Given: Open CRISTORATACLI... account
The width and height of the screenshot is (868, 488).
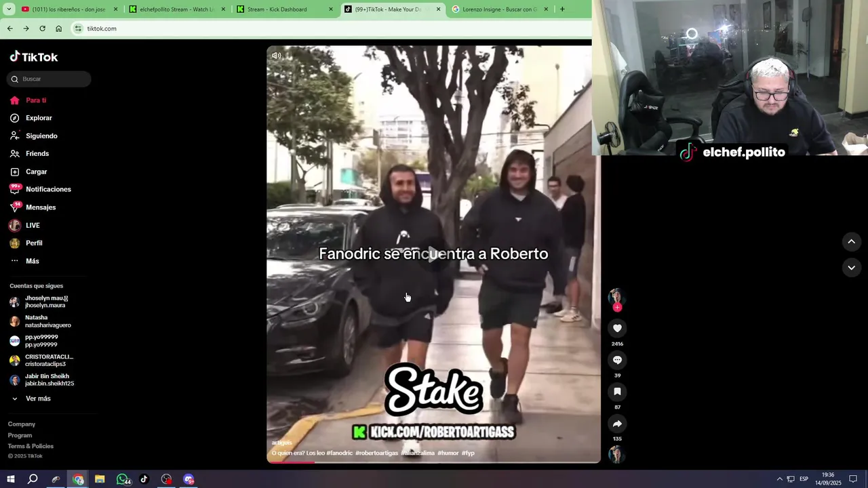Looking at the screenshot, I should [x=42, y=361].
